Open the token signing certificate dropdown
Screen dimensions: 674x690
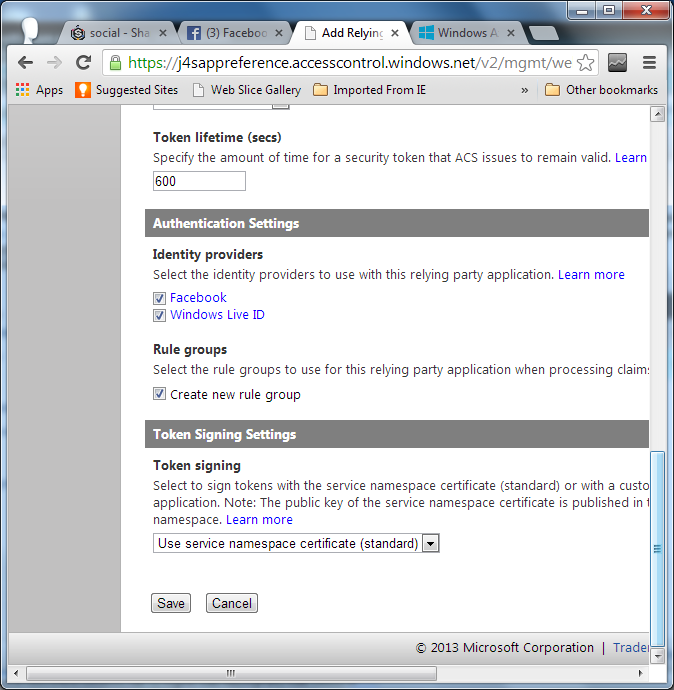tap(296, 543)
